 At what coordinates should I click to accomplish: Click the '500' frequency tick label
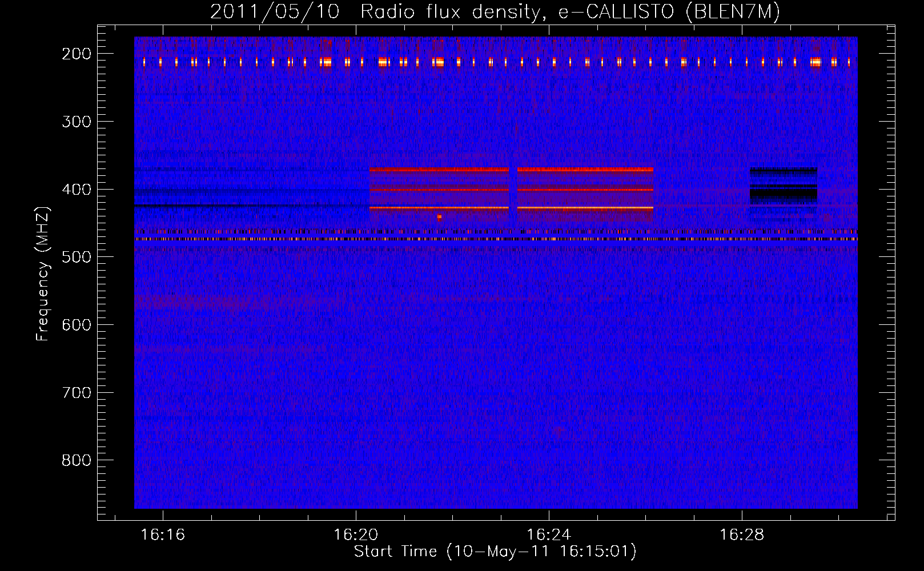coord(76,257)
